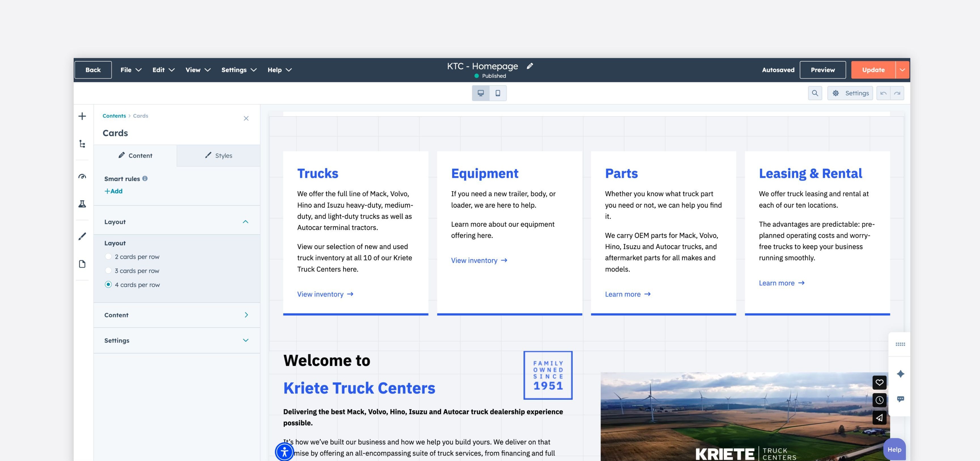Select the 2 cards per row option
This screenshot has height=461, width=980.
(x=109, y=256)
